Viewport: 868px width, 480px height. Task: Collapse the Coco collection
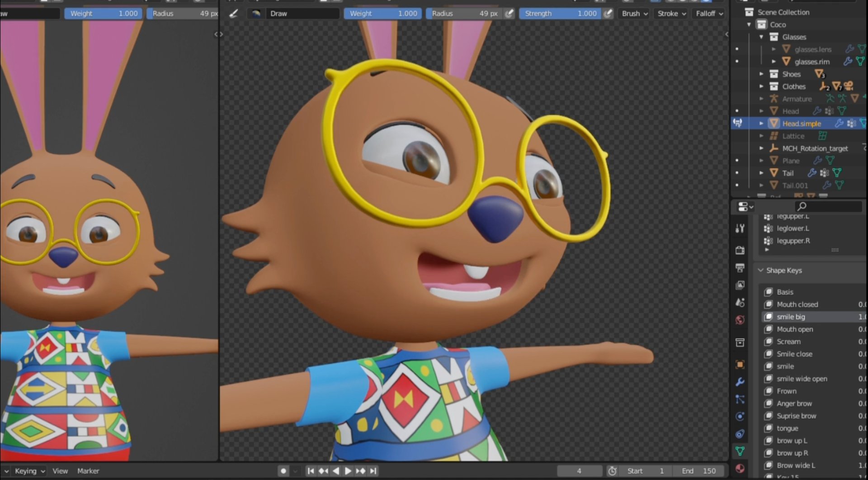[x=749, y=24]
